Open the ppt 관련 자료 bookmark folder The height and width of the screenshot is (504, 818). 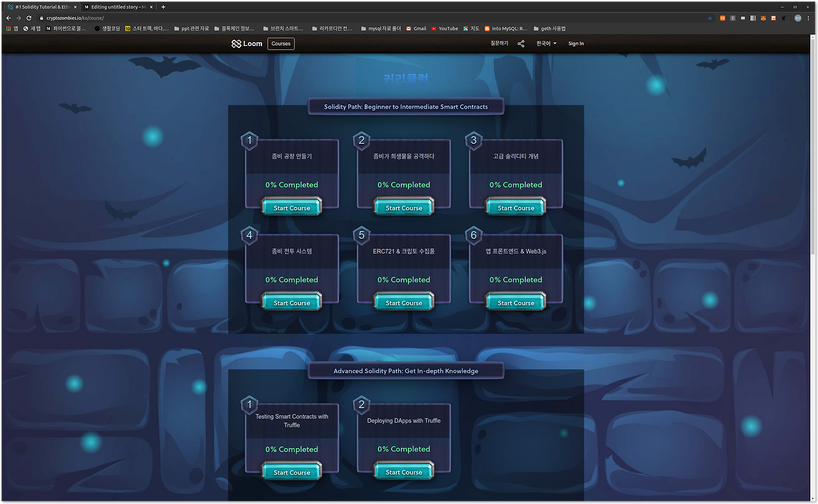(x=191, y=28)
